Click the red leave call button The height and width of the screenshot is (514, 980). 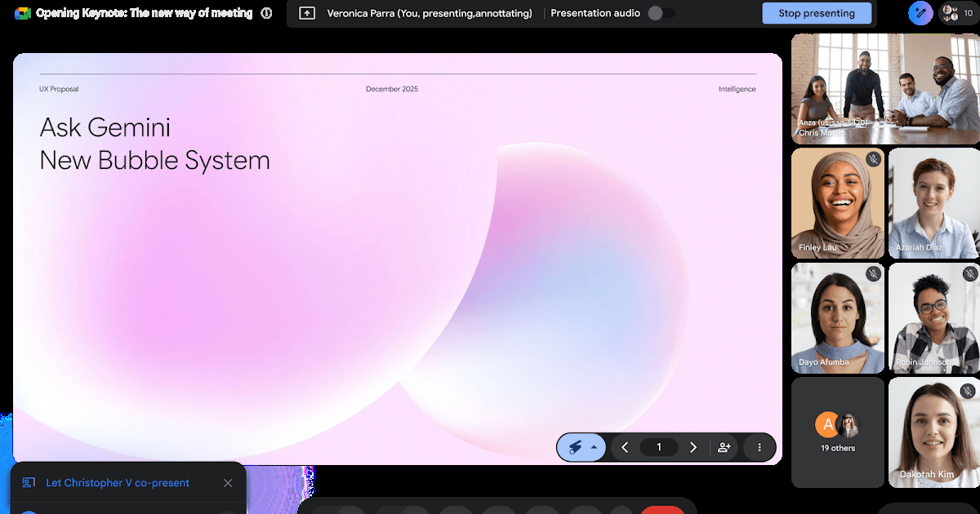[662, 510]
